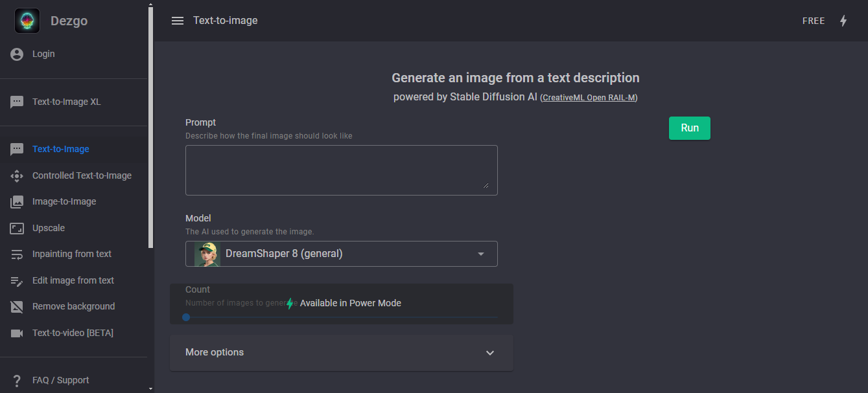Open Inpainting from text menu item
This screenshot has height=393, width=868.
tap(71, 254)
